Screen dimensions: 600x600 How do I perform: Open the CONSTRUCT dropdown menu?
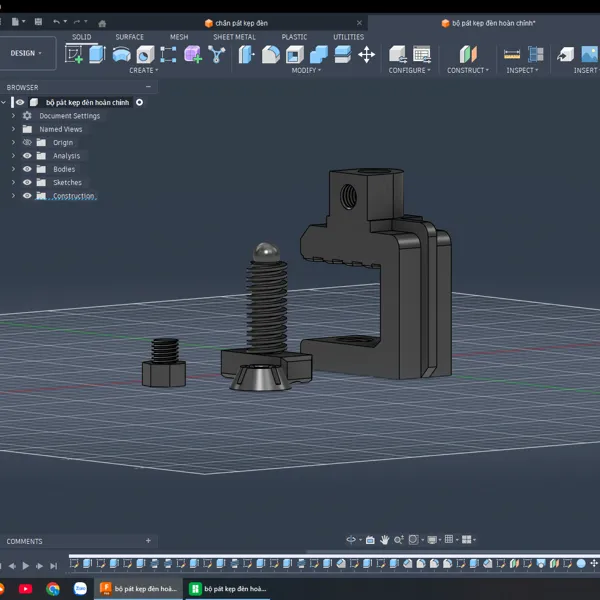468,70
